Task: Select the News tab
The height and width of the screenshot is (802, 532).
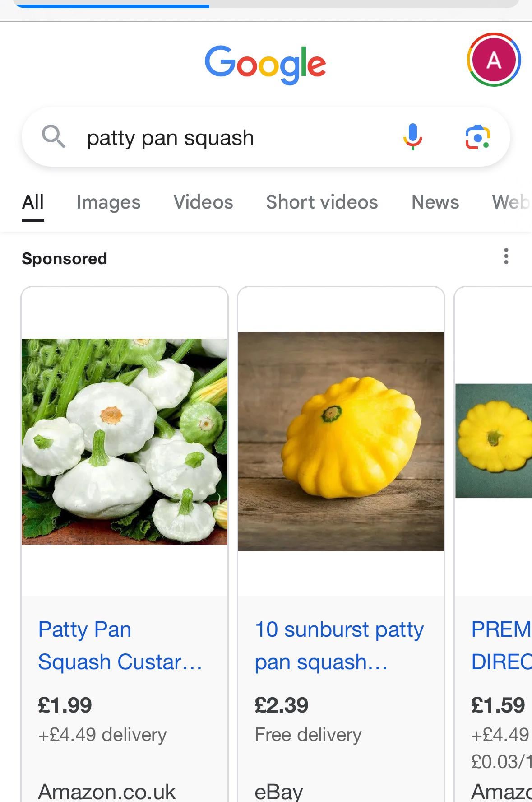Action: (435, 202)
